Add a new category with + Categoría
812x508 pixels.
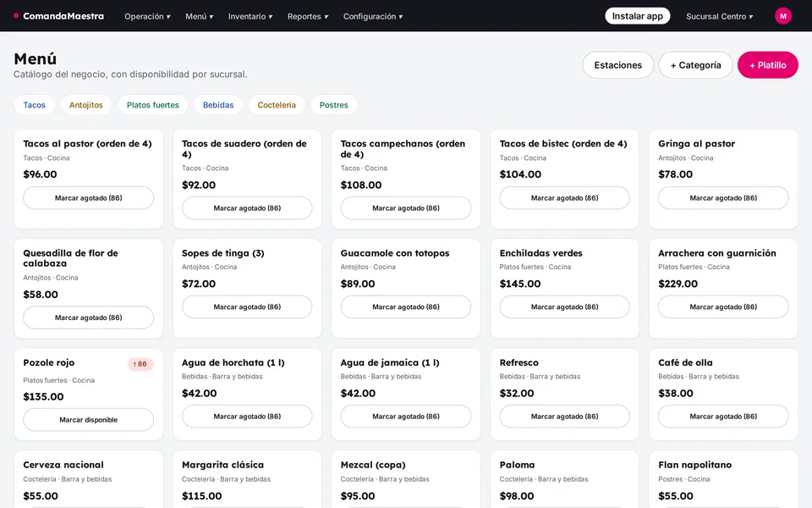point(695,65)
